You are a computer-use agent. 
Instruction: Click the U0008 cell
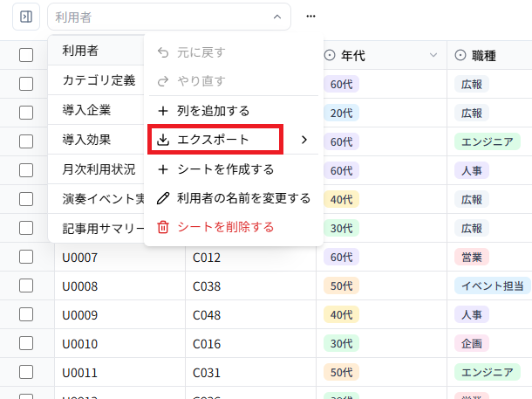pos(119,285)
